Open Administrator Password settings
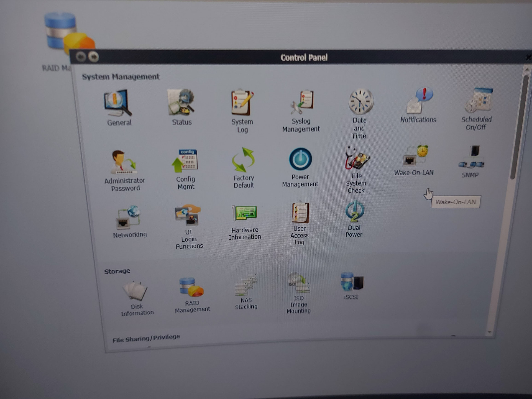 tap(124, 163)
